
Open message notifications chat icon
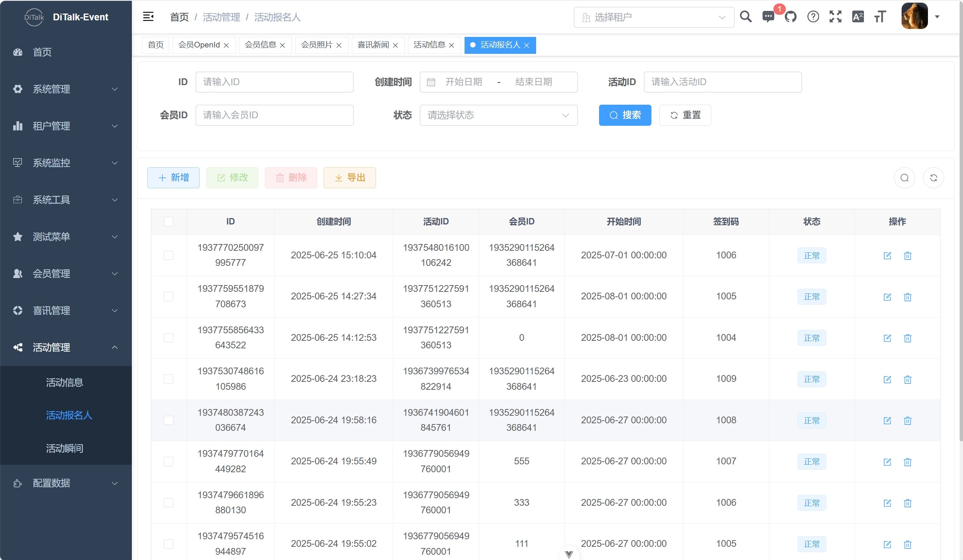768,17
